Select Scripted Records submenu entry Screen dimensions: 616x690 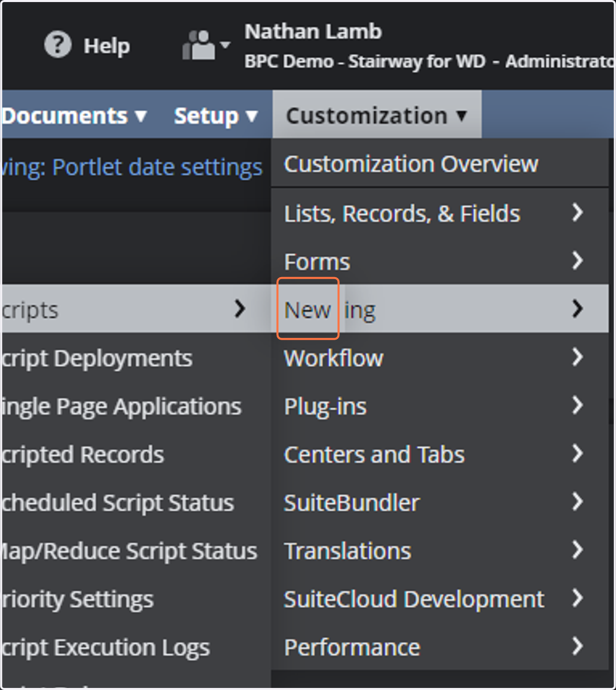137,454
